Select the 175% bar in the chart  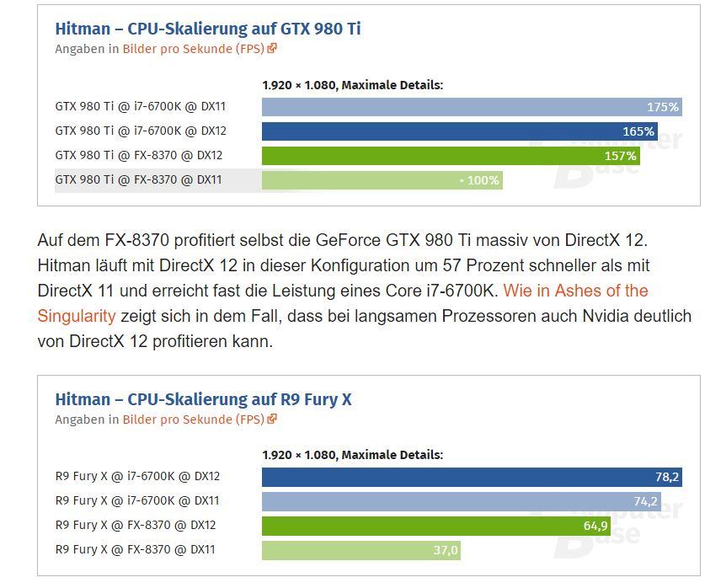pyautogui.click(x=472, y=107)
